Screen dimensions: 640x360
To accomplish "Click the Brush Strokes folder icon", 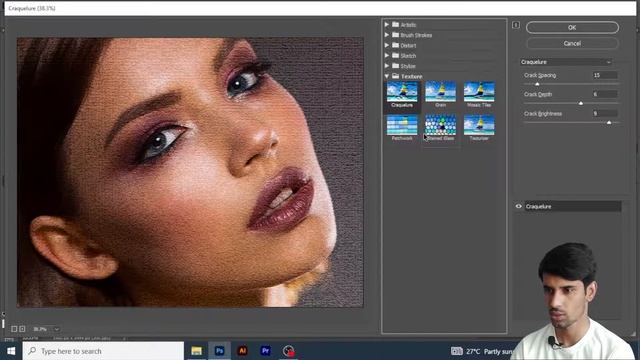I will [x=396, y=35].
